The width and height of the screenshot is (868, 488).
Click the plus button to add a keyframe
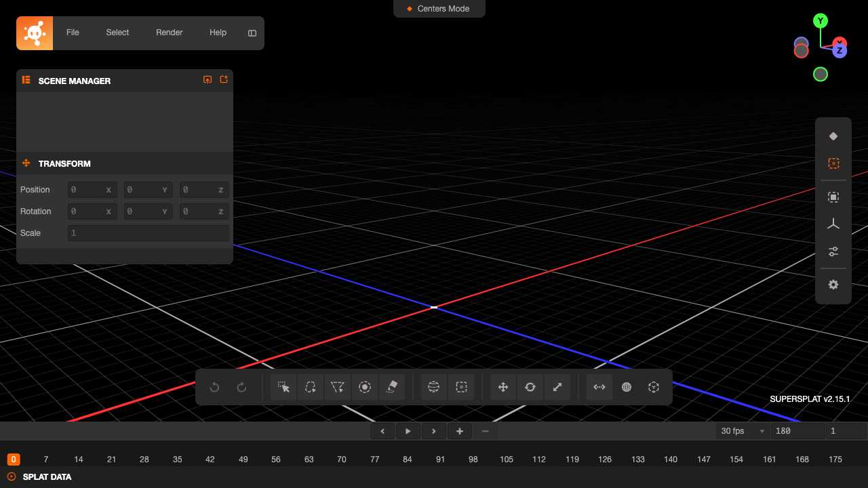click(460, 431)
